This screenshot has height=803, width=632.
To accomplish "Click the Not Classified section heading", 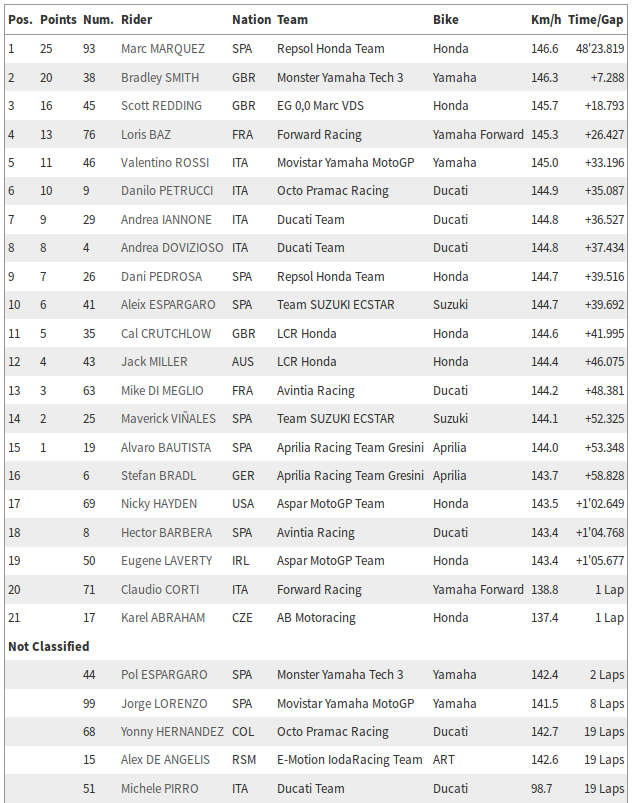I will (x=49, y=646).
